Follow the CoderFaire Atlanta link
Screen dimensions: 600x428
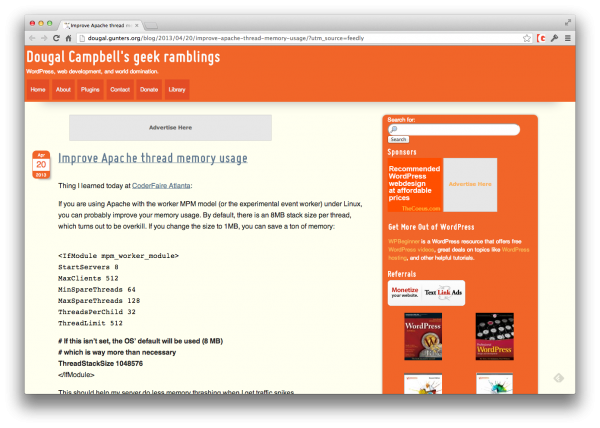click(x=161, y=186)
